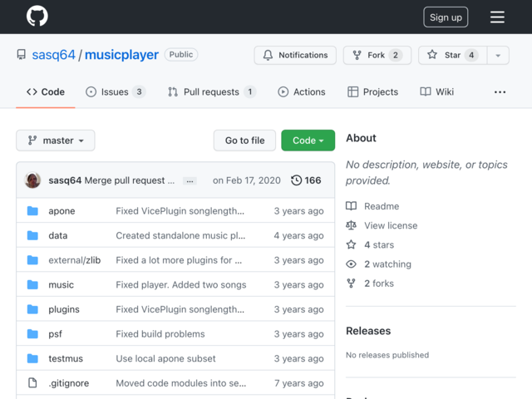Click the data folder icon
This screenshot has height=399, width=532.
click(32, 235)
